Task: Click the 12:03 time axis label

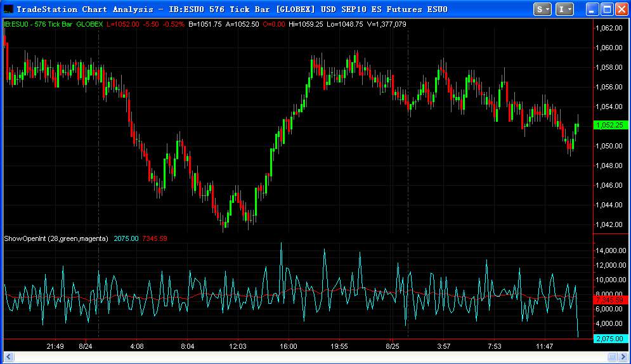Action: tap(237, 346)
